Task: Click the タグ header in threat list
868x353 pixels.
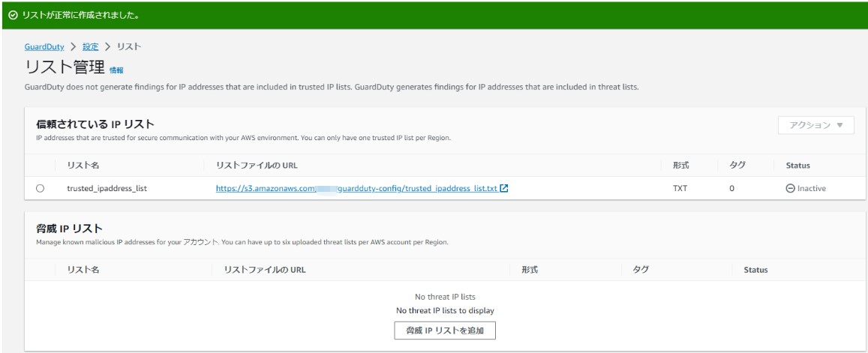Action: coord(641,270)
